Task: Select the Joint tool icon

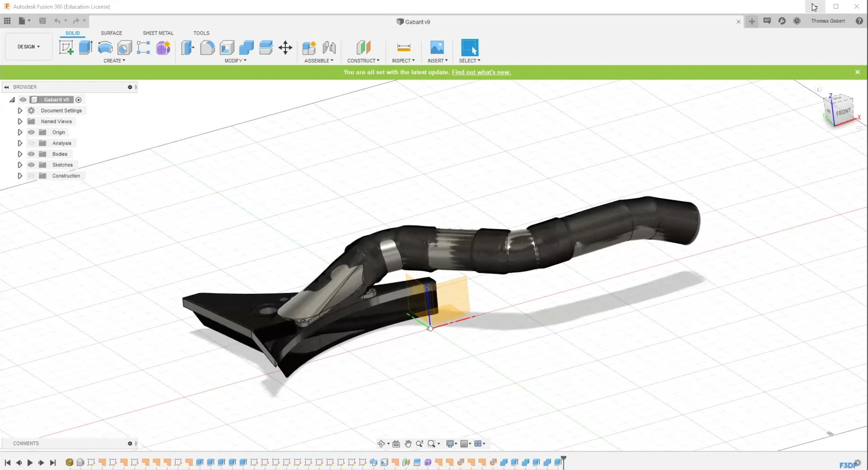Action: [329, 47]
